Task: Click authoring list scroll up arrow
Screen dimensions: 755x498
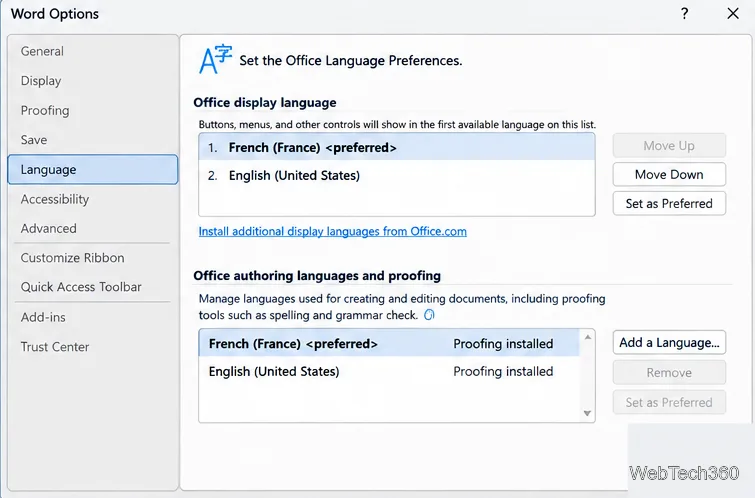Action: [x=587, y=337]
